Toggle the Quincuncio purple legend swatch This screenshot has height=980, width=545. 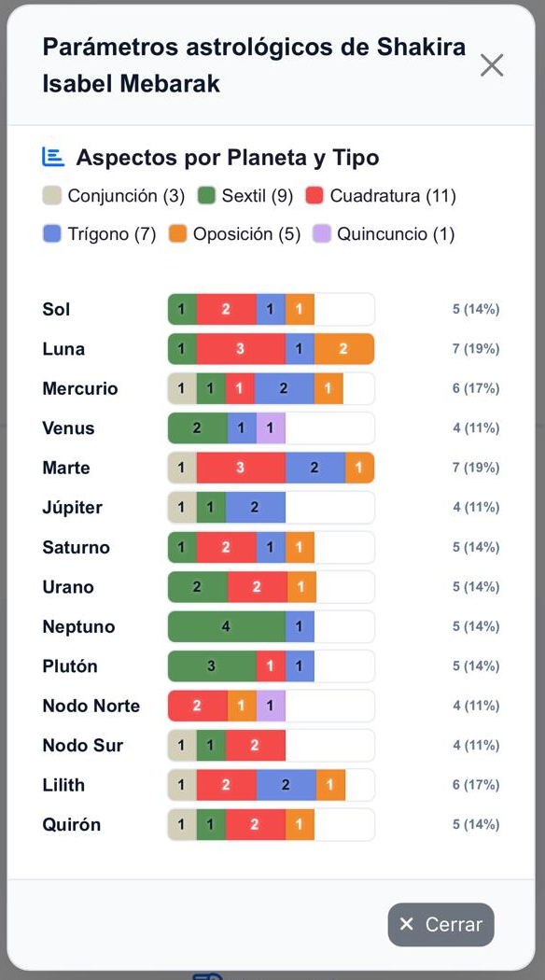pos(321,233)
